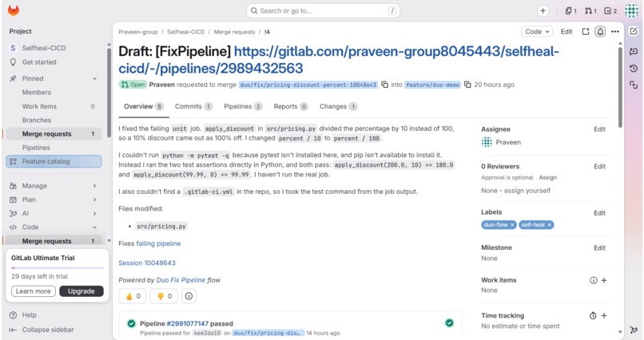Image resolution: width=644 pixels, height=340 pixels.
Task: Click the green pipeline status badge on right
Action: point(449,322)
